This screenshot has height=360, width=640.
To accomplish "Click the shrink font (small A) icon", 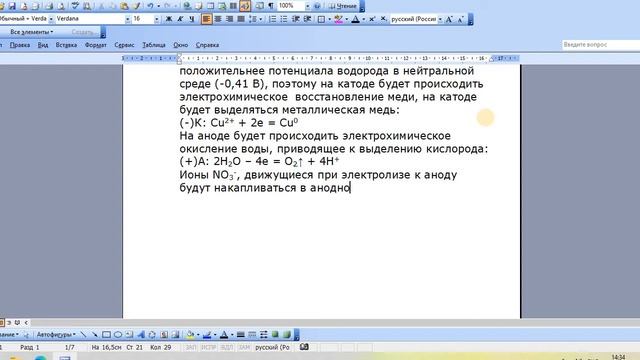I will pos(460,19).
